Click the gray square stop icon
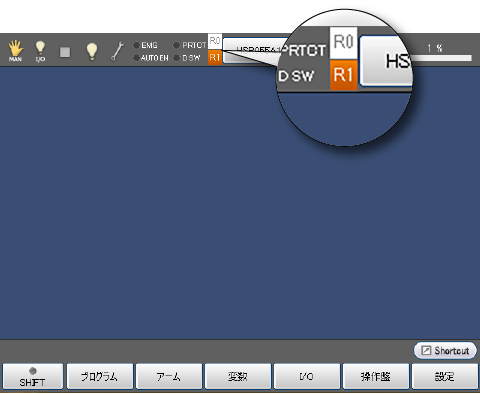480x394 pixels. (65, 52)
